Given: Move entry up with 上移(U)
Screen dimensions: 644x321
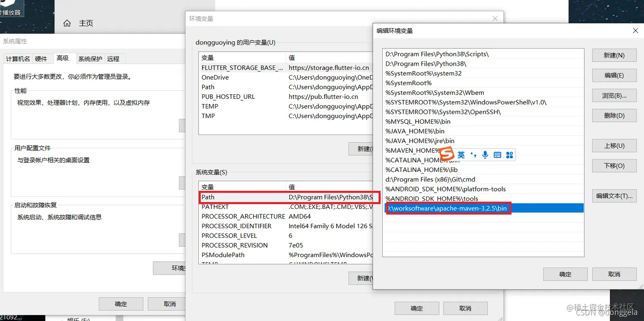Looking at the screenshot, I should click(x=614, y=146).
